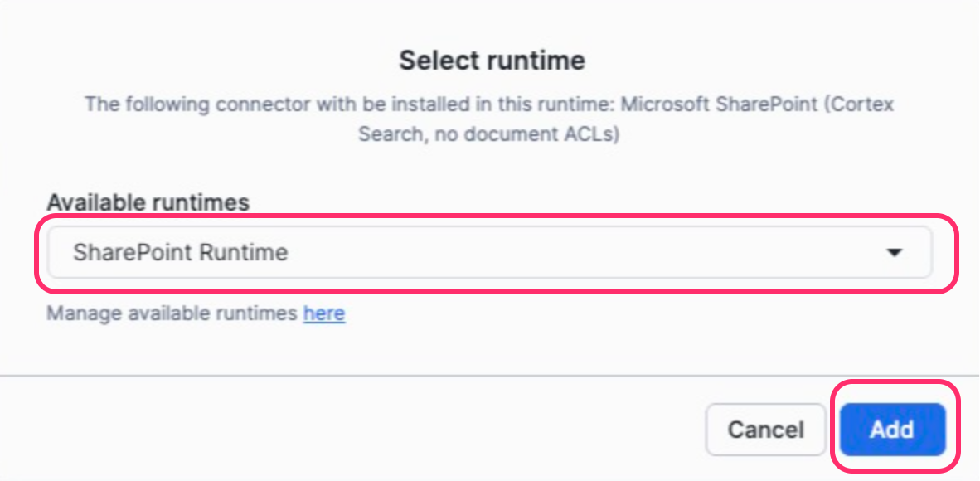Dismiss the dialog using Cancel
This screenshot has width=980, height=481.
pos(765,430)
